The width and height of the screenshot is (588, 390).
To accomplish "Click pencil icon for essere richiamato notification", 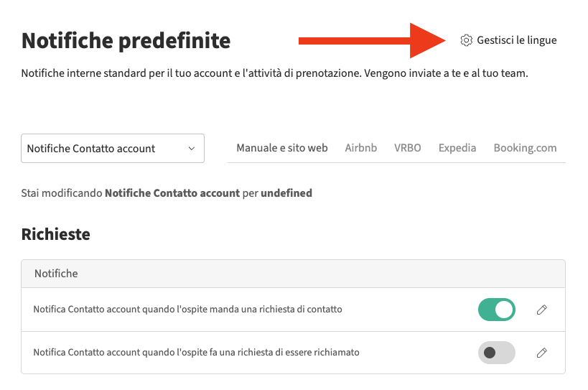I will click(x=542, y=353).
